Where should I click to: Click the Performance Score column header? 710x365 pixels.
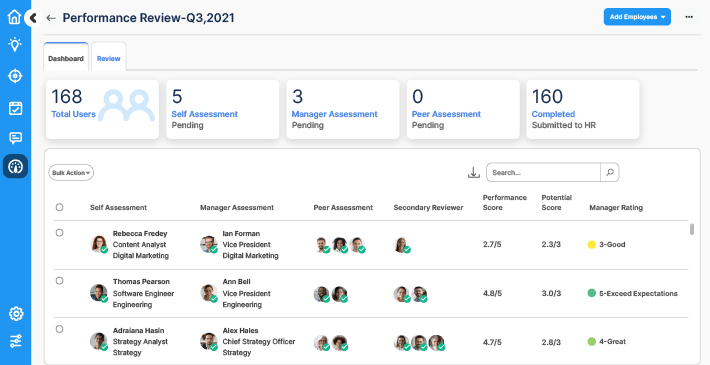[505, 202]
